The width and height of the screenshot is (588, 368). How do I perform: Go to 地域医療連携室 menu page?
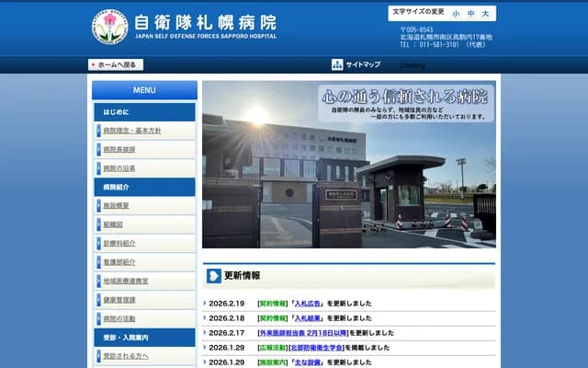(x=126, y=281)
